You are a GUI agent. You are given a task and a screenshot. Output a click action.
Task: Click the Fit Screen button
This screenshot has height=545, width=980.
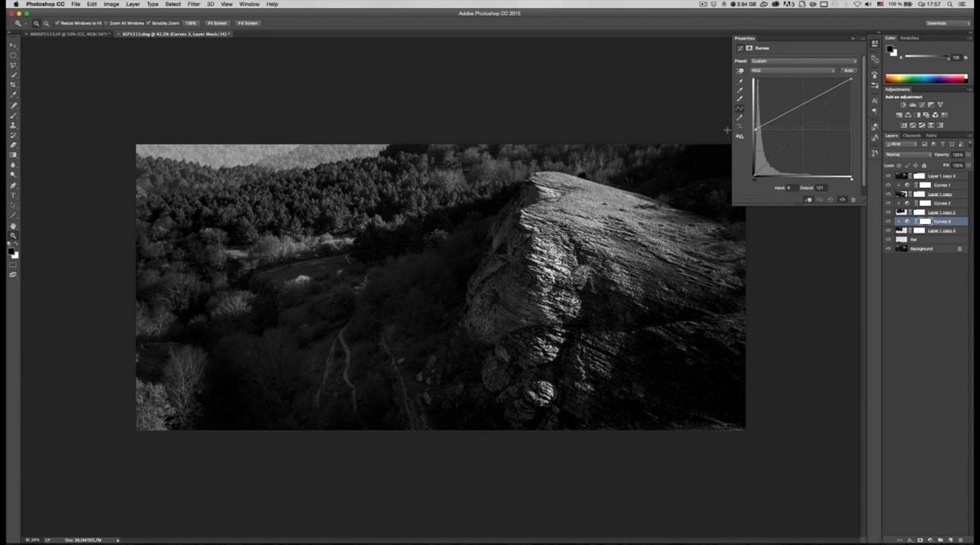point(217,23)
